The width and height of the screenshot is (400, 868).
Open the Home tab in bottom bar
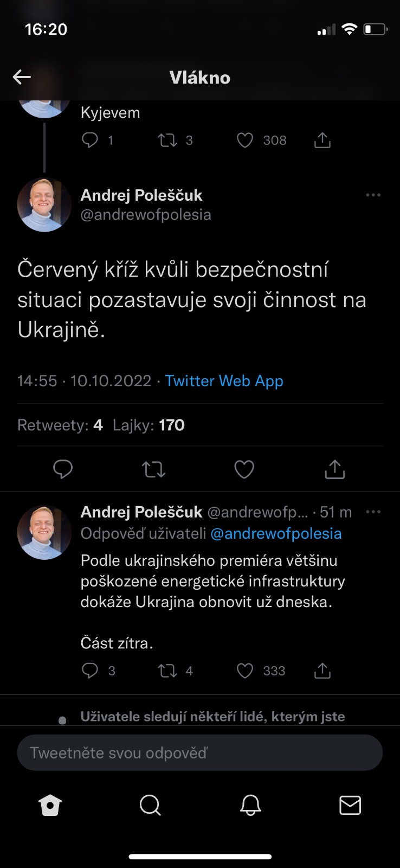50,806
